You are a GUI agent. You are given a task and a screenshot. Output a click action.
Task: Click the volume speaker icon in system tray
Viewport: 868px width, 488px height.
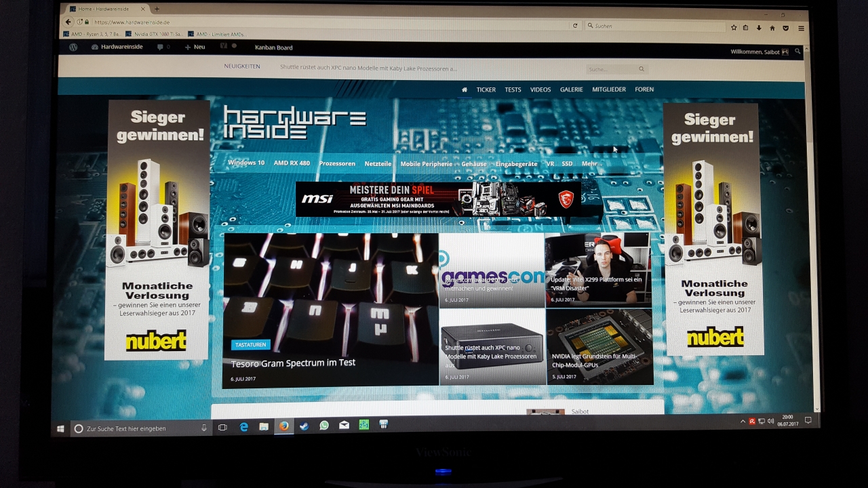coord(770,422)
